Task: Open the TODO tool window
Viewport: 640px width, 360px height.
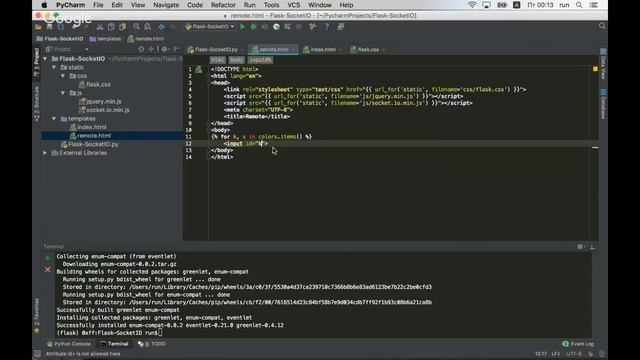Action: (152, 344)
